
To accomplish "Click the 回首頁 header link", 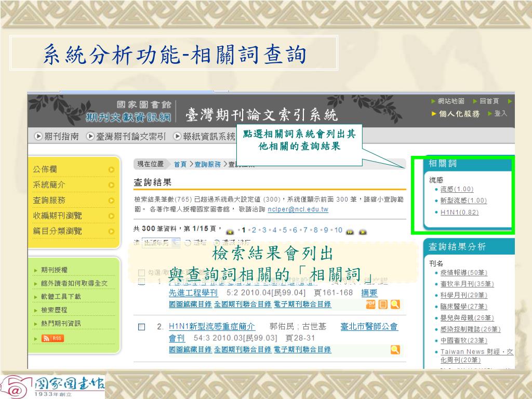I will pos(489,101).
